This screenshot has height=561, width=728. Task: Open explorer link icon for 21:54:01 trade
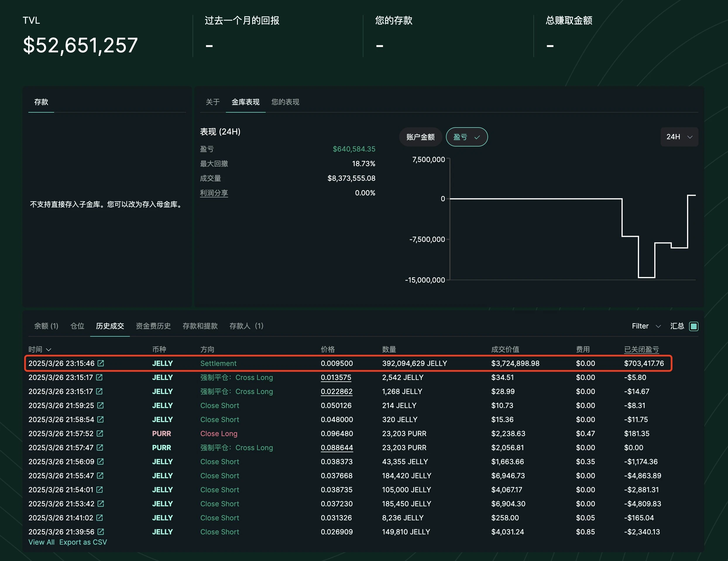(x=99, y=489)
